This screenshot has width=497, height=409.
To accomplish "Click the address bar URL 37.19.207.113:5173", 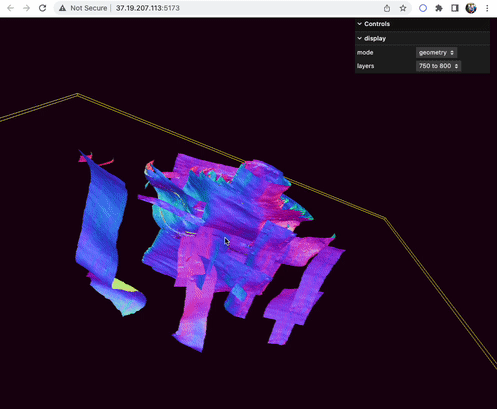I will (148, 8).
